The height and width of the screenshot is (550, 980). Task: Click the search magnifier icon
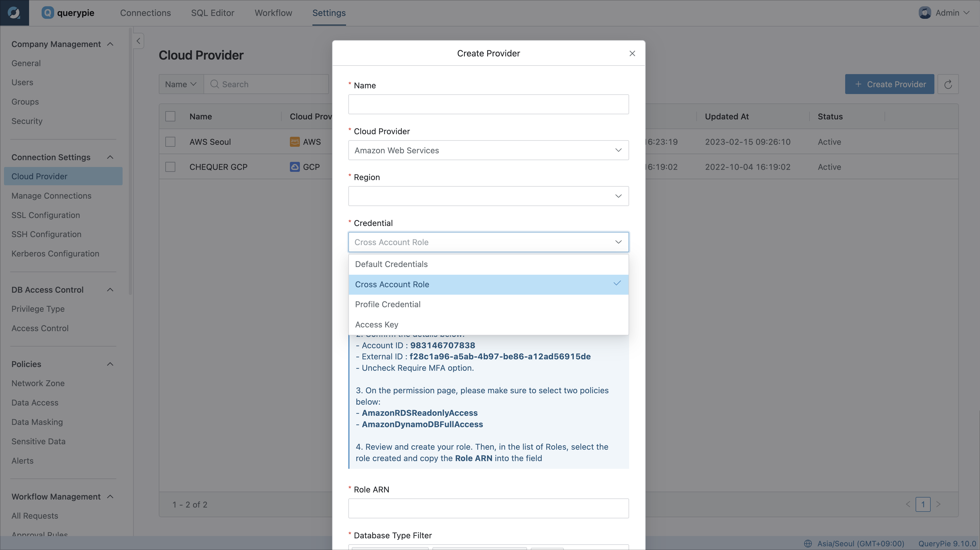[x=215, y=84]
